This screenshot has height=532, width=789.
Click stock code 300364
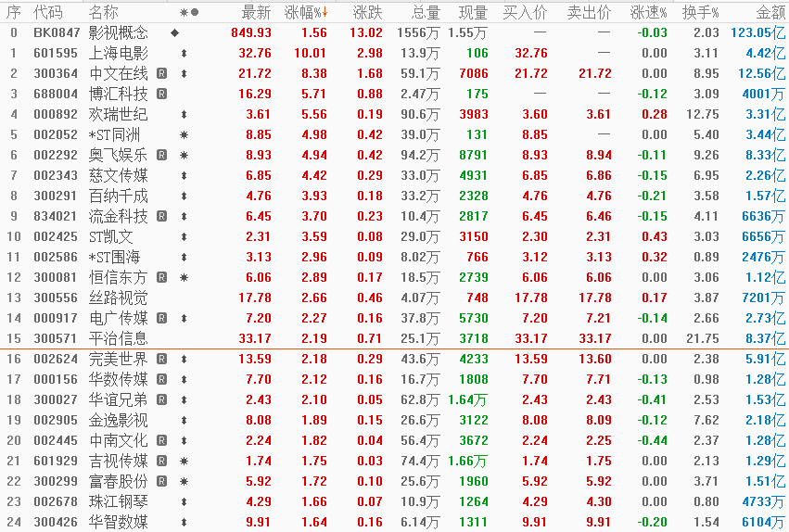pyautogui.click(x=56, y=73)
